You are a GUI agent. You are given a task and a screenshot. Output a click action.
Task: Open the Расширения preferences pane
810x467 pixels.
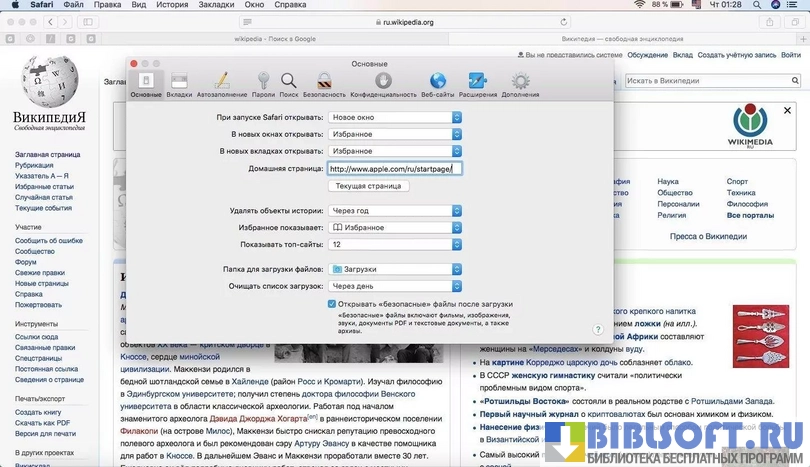(478, 84)
